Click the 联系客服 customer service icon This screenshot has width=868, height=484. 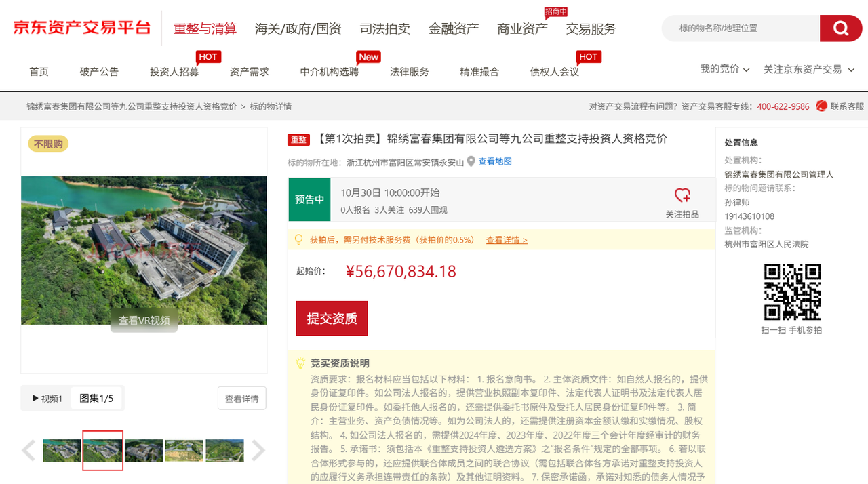[822, 106]
